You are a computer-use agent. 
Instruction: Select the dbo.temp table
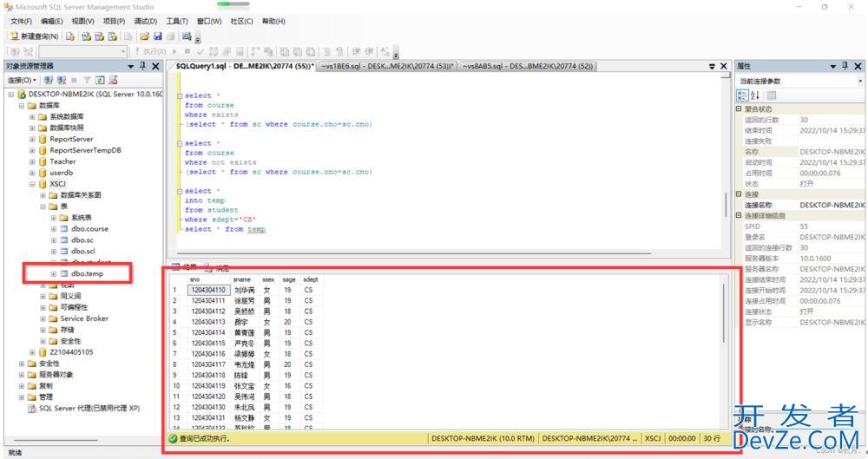pyautogui.click(x=87, y=273)
